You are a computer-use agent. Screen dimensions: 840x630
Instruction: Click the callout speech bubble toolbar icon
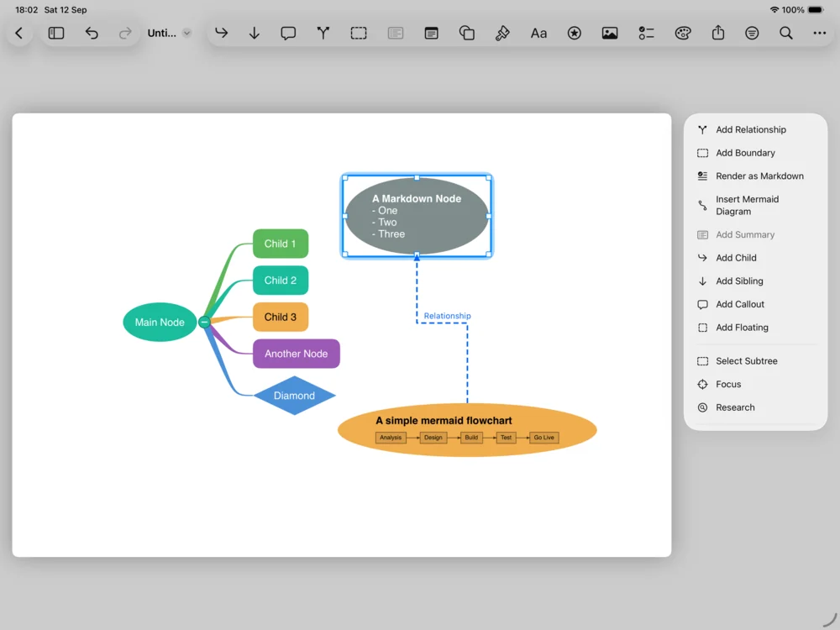pos(288,34)
